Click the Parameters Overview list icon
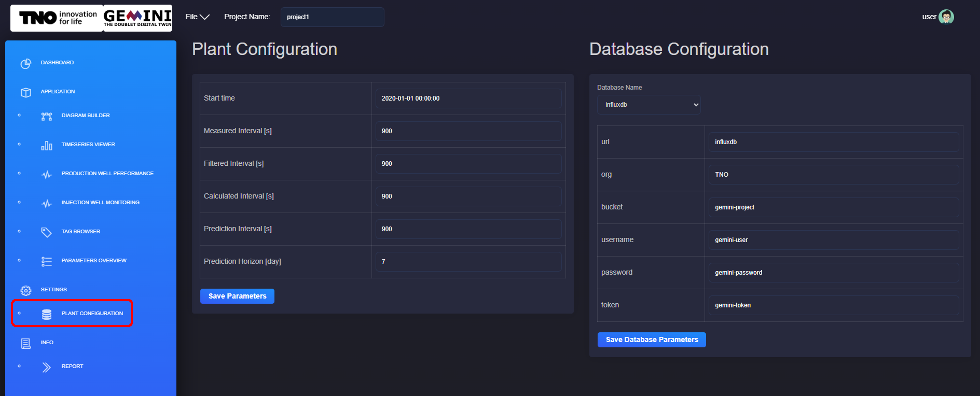 tap(46, 262)
